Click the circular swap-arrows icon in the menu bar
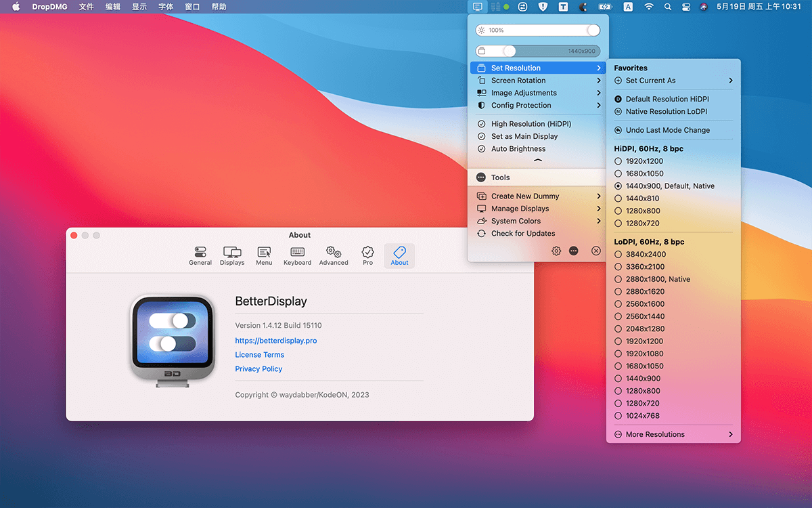This screenshot has height=508, width=812. click(x=522, y=7)
